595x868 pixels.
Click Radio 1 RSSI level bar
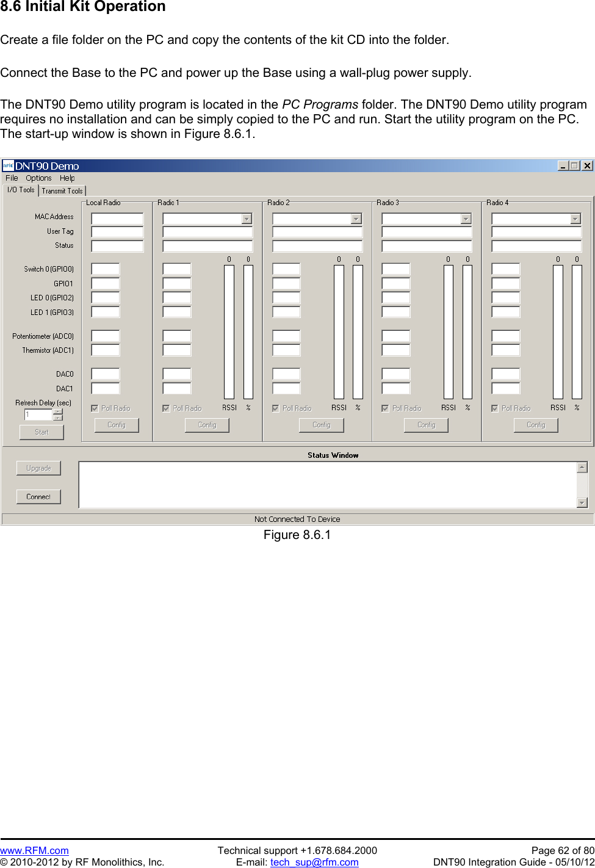(x=229, y=332)
